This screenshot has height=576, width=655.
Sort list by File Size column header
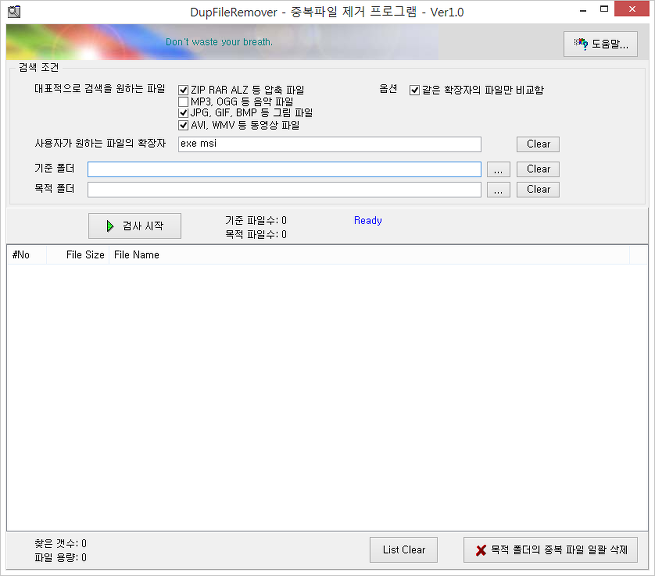point(78,255)
